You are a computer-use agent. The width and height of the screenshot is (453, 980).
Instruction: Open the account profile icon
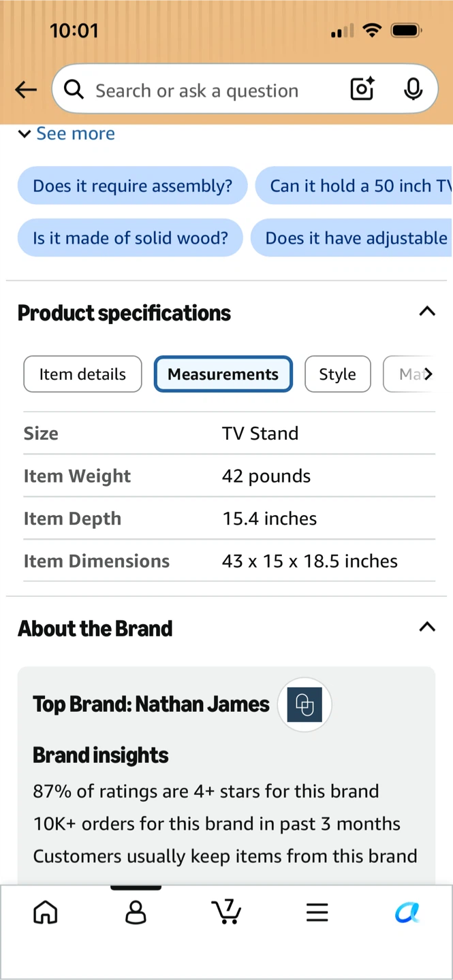point(136,912)
